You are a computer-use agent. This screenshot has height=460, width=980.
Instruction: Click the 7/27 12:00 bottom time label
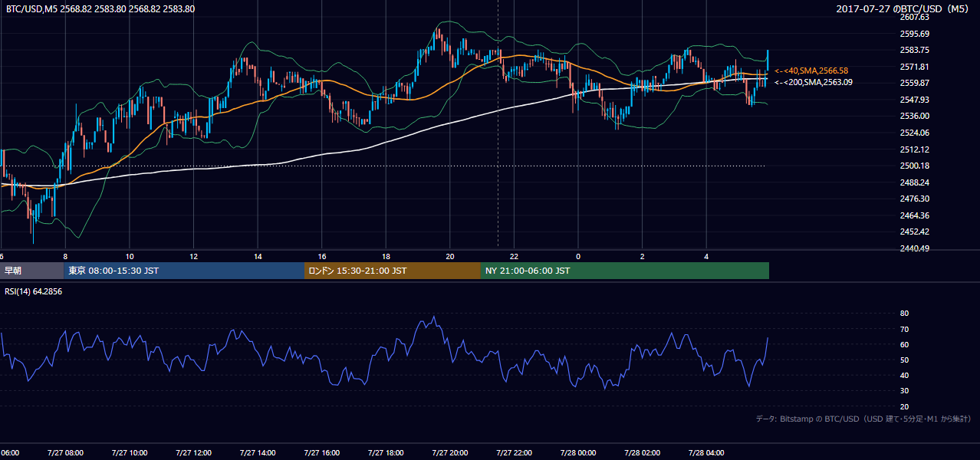click(192, 453)
